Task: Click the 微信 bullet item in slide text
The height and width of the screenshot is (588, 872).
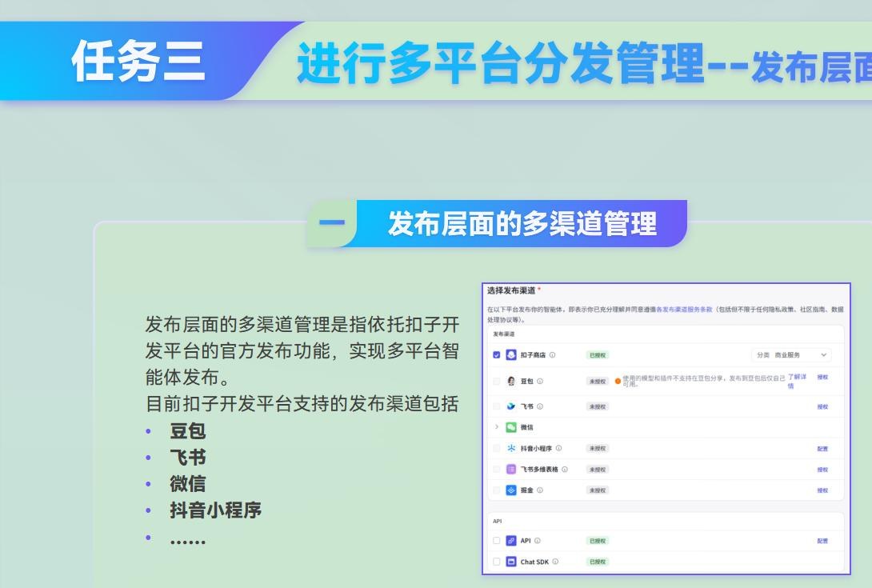Action: pos(188,483)
